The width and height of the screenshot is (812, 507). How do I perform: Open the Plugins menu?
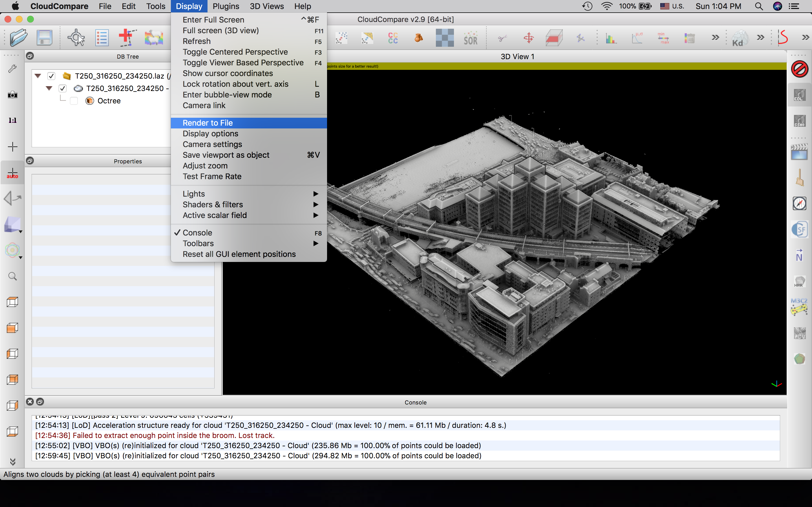[x=226, y=6]
